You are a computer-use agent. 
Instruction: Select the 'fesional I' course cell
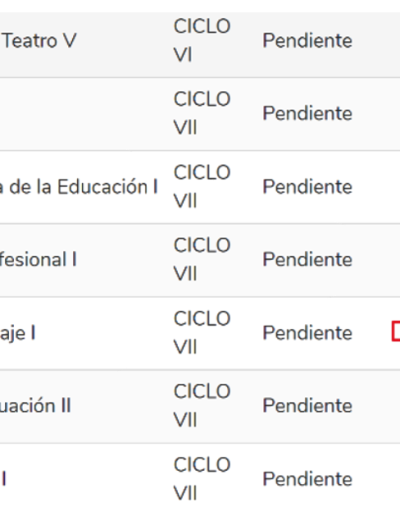[38, 260]
